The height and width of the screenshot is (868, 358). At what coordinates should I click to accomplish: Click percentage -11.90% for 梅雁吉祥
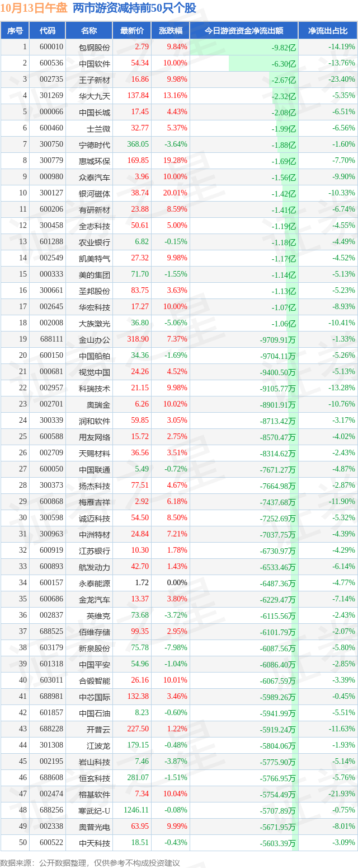(x=342, y=502)
